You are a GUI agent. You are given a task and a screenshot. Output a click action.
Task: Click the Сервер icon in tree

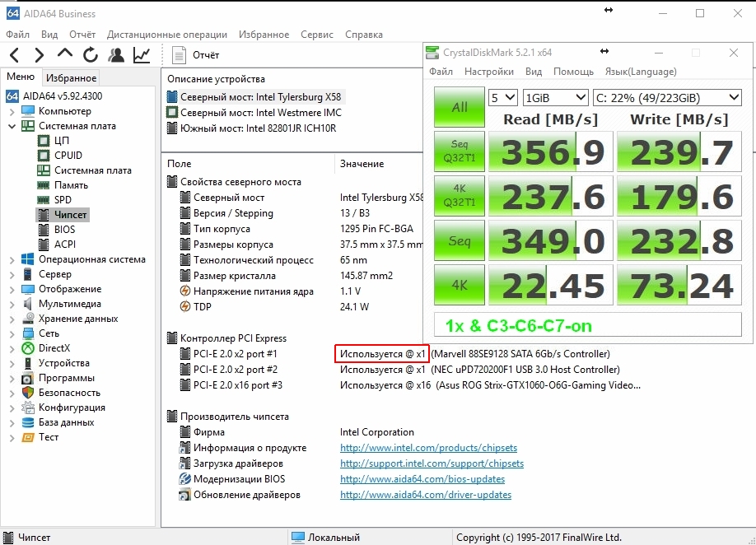28,273
